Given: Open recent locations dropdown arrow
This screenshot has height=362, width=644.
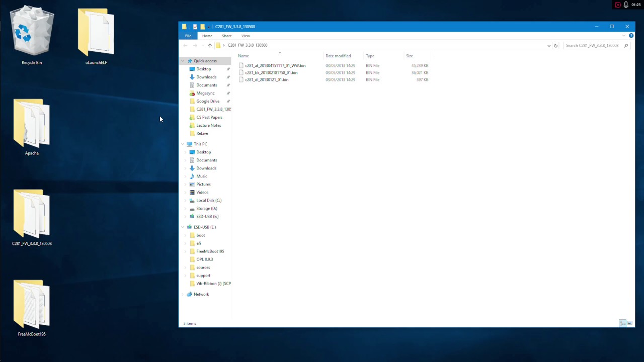Looking at the screenshot, I should [202, 45].
